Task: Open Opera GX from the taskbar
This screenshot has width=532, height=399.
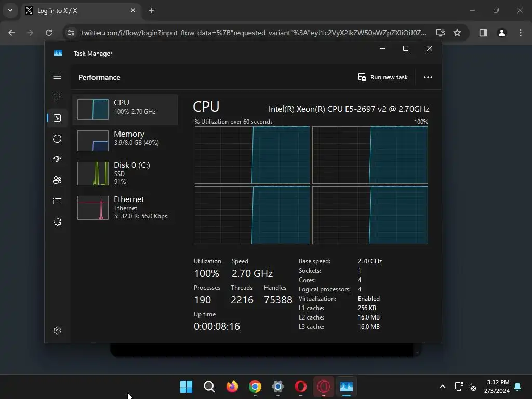Action: point(323,387)
